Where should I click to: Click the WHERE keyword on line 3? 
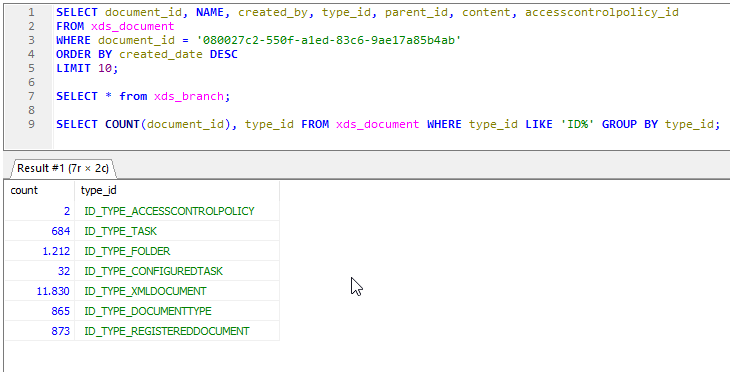point(73,41)
